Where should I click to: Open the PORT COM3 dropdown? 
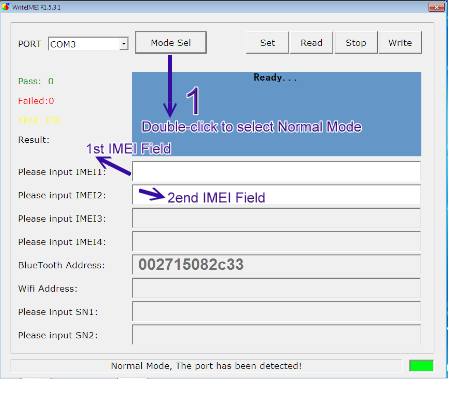(x=124, y=44)
